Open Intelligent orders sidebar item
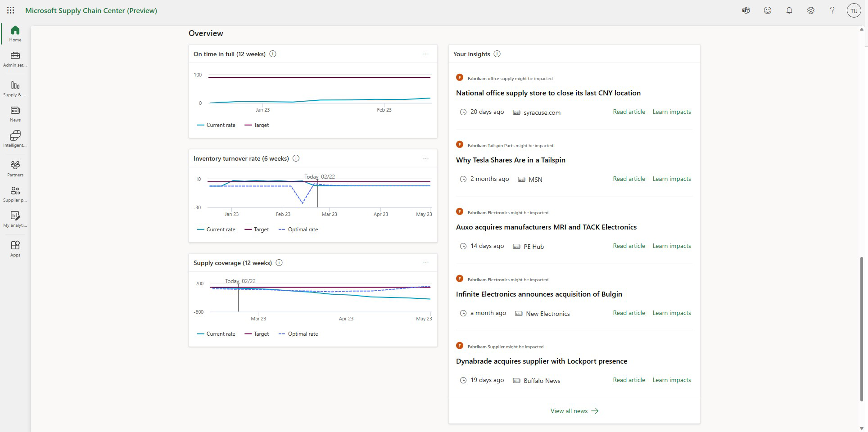868x432 pixels. pyautogui.click(x=15, y=139)
